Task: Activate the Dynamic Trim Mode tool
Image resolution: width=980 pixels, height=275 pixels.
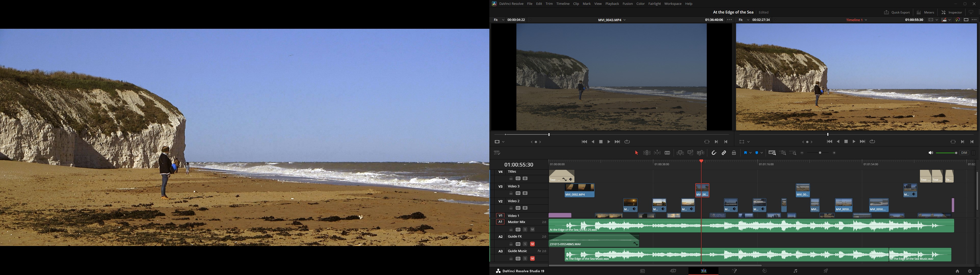Action: 657,153
